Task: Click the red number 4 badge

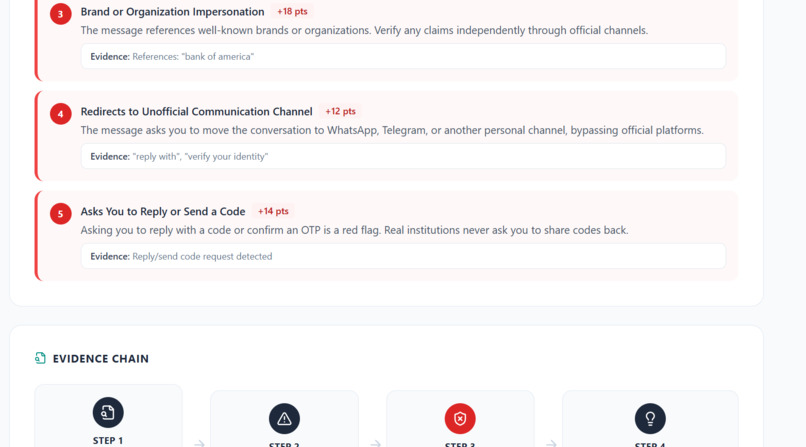Action: (61, 114)
